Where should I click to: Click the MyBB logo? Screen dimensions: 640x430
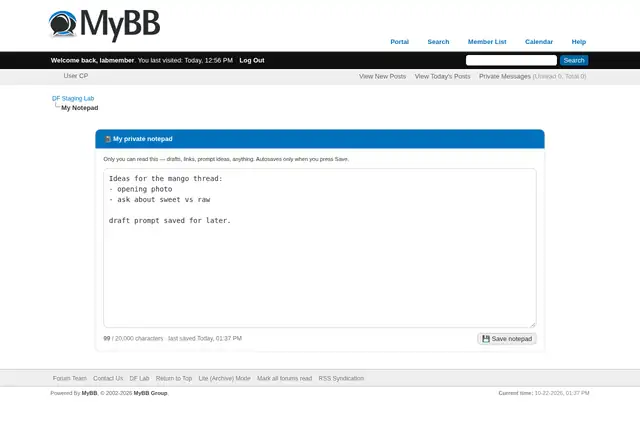(104, 25)
